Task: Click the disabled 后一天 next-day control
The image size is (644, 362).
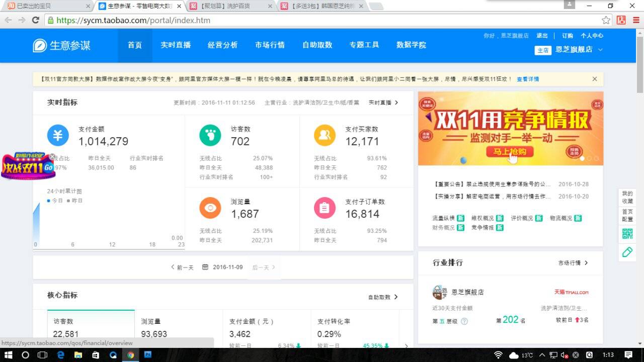Action: pyautogui.click(x=264, y=267)
